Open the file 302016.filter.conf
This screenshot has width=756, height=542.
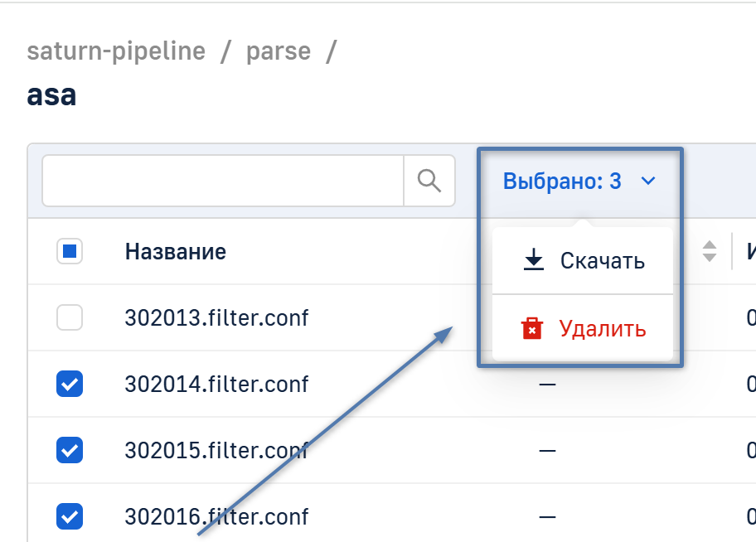(216, 516)
